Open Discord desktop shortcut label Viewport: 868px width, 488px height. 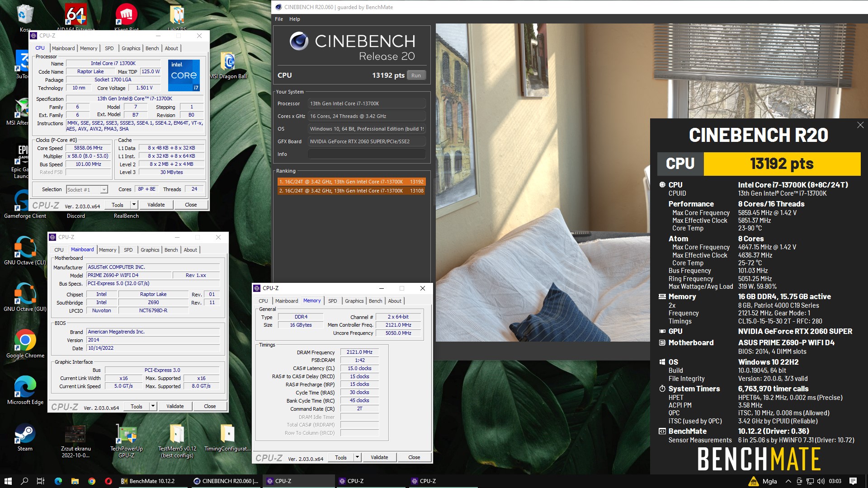click(75, 216)
